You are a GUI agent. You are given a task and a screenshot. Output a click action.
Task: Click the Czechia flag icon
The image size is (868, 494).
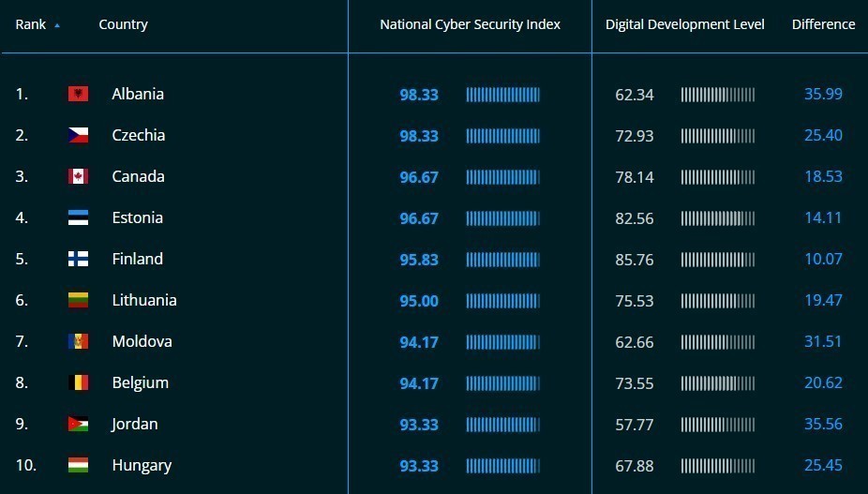click(78, 135)
